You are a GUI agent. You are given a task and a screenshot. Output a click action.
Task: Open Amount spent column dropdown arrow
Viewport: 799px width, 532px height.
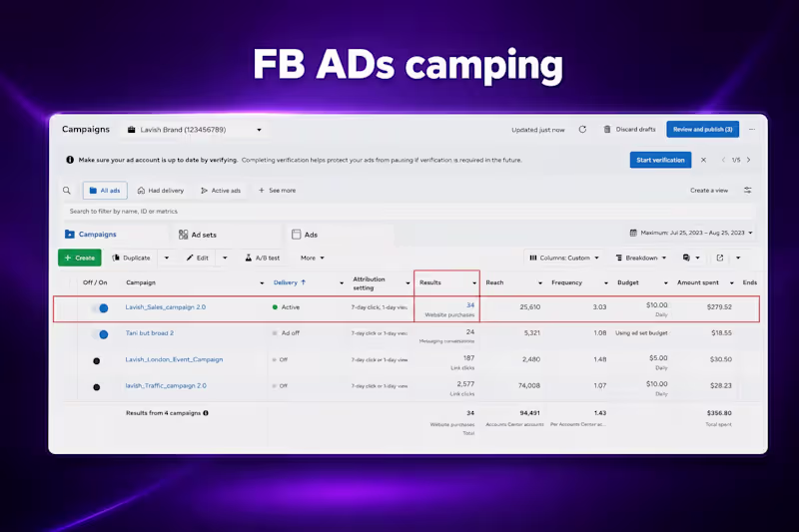(x=732, y=283)
